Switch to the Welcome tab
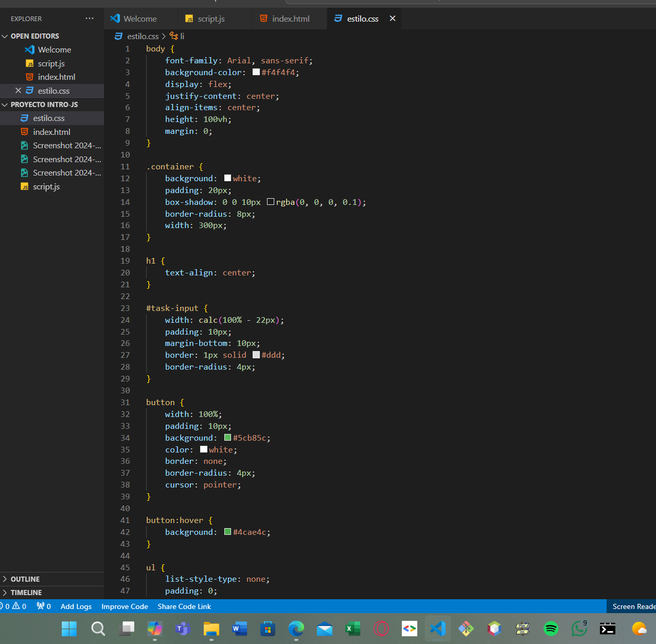 point(140,19)
